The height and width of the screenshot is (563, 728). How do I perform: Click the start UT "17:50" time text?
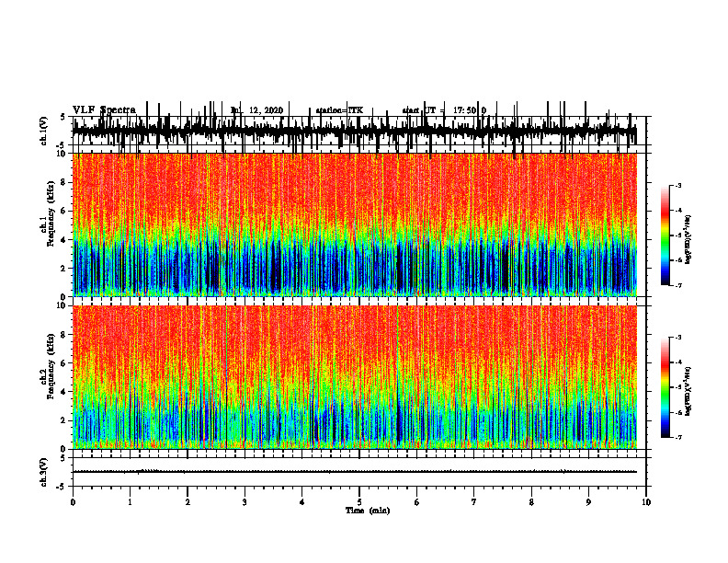[465, 110]
